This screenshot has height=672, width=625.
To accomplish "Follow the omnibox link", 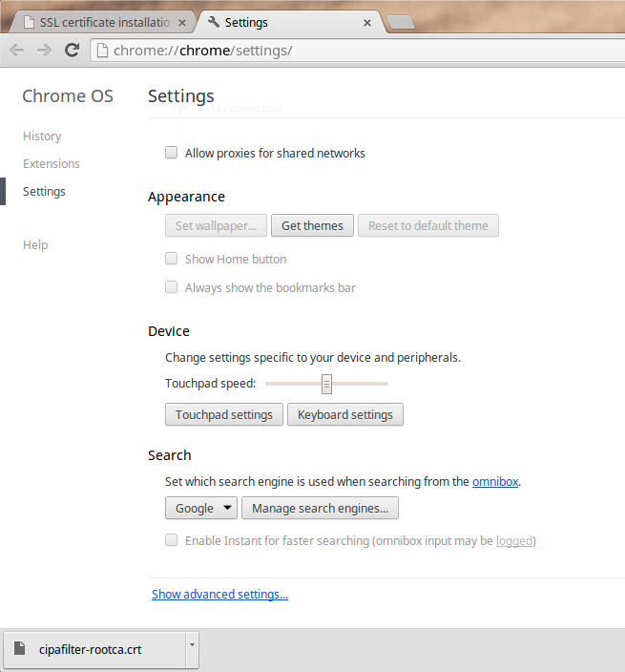I will 495,482.
